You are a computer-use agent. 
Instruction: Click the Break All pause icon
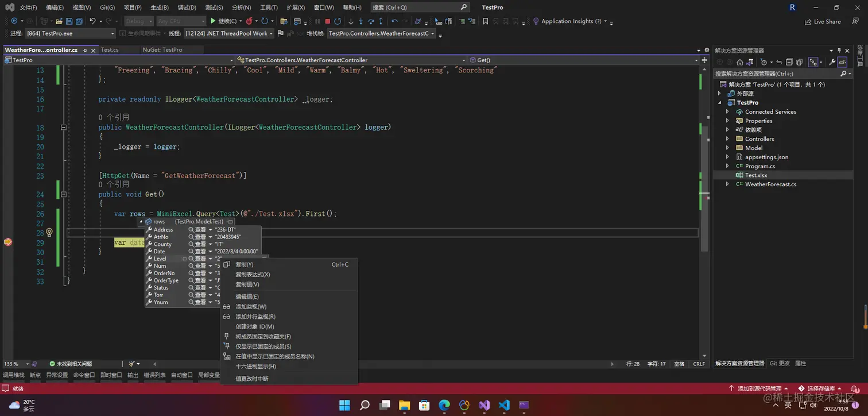coord(317,21)
